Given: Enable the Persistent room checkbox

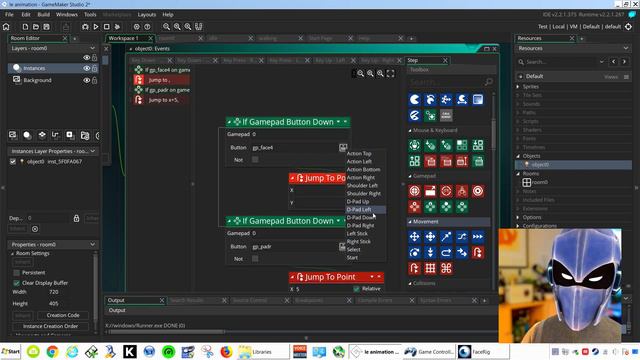Looking at the screenshot, I should pyautogui.click(x=17, y=273).
